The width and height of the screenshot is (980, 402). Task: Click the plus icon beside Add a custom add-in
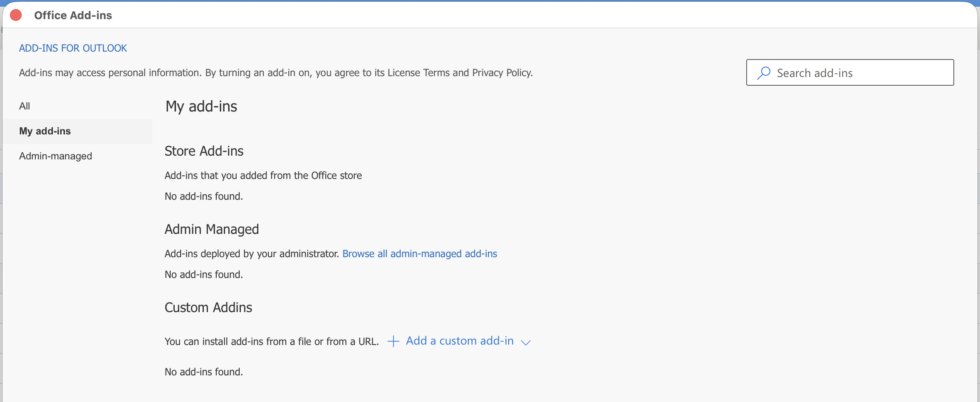tap(393, 341)
